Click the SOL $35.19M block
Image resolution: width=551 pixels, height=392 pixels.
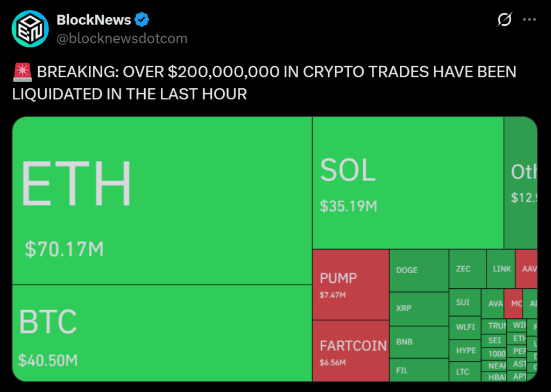407,183
